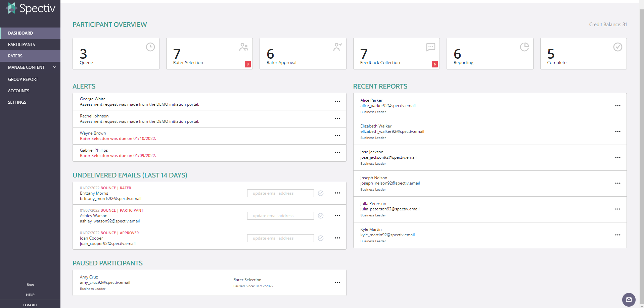The height and width of the screenshot is (308, 644).
Task: Click the red badge on Feedback Collection card
Action: [x=434, y=64]
